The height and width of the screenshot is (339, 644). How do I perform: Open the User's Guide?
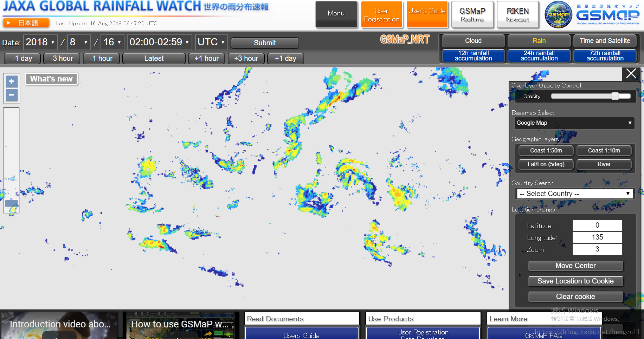pyautogui.click(x=427, y=14)
